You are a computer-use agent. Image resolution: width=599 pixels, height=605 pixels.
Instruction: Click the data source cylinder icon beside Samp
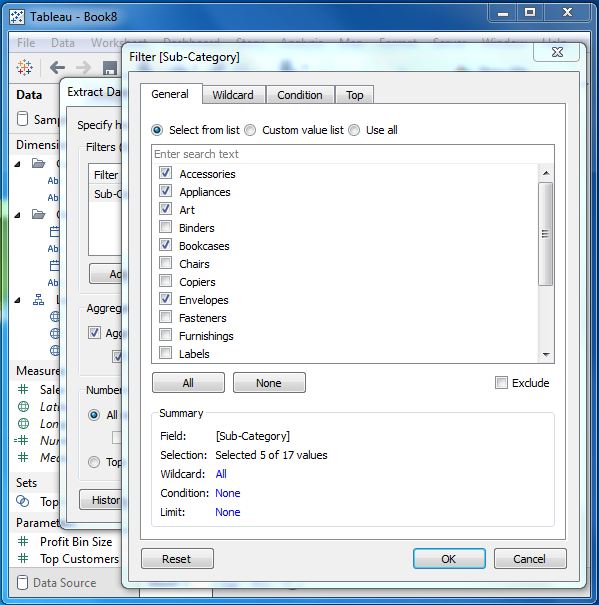(x=22, y=119)
